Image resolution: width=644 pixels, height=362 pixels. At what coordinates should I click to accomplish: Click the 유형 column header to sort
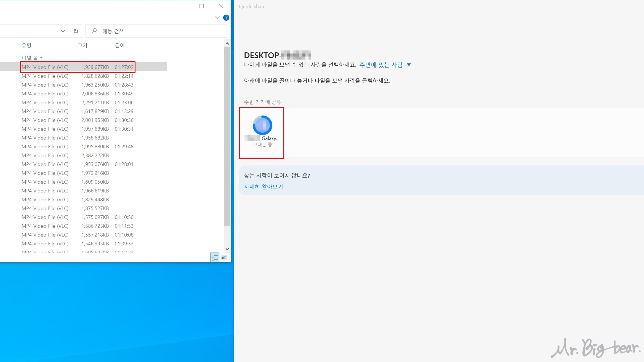tap(26, 45)
